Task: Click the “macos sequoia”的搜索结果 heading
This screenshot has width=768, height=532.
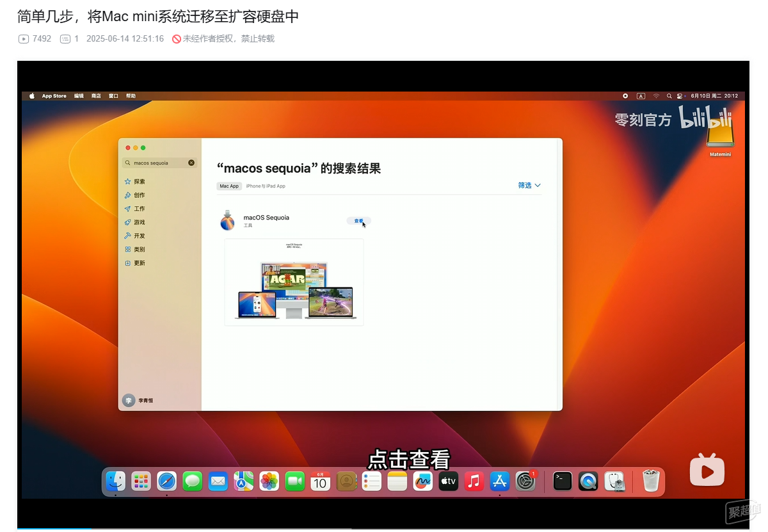Action: coord(299,168)
